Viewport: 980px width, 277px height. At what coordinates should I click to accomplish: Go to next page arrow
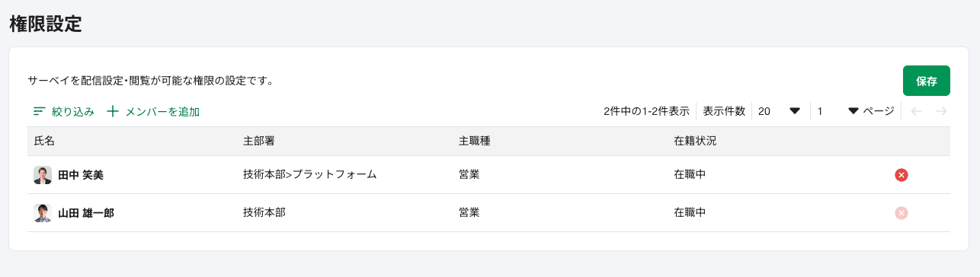[x=941, y=111]
